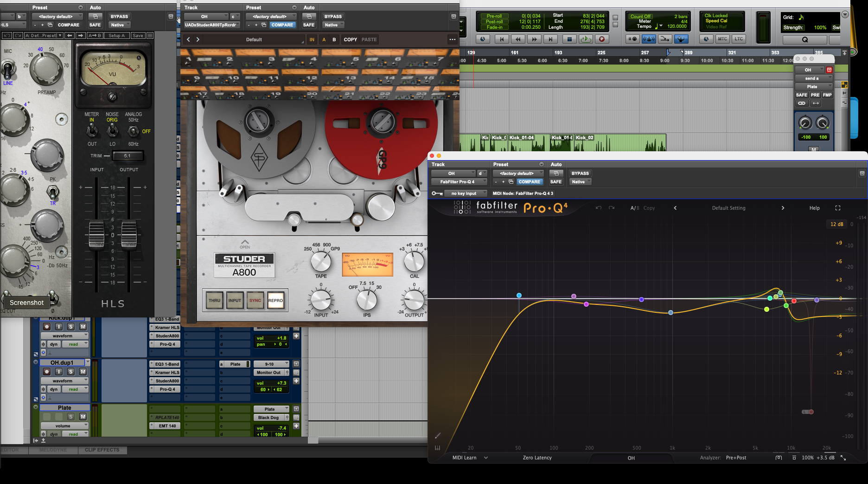Click the Rewind button in the transport
The image size is (868, 484).
pos(518,39)
